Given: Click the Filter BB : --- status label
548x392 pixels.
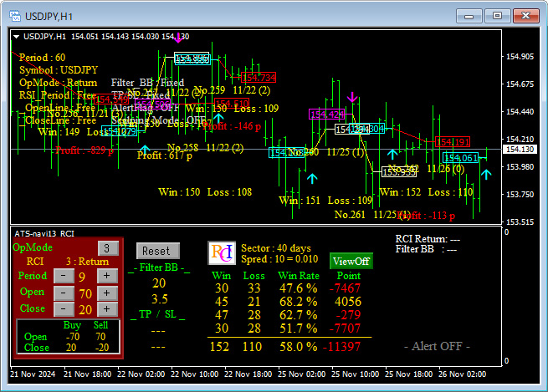Looking at the screenshot, I should (426, 249).
